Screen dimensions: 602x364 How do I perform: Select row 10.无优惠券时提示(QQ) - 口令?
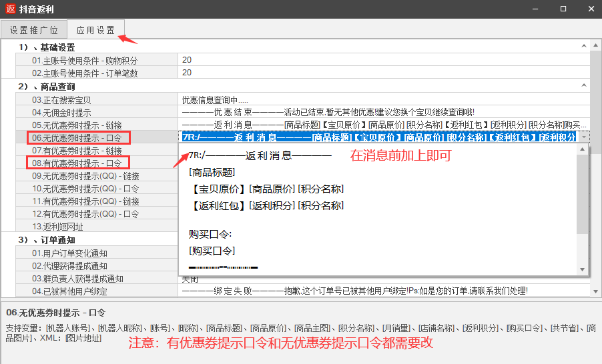pyautogui.click(x=97, y=188)
